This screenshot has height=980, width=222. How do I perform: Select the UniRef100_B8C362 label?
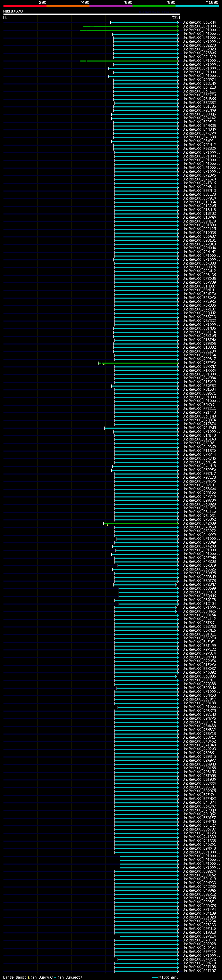tap(199, 103)
